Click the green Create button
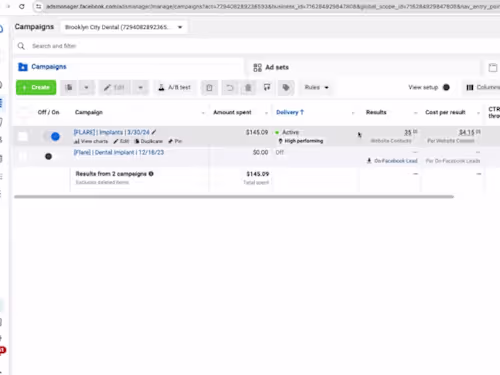This screenshot has height=375, width=500. tap(36, 87)
